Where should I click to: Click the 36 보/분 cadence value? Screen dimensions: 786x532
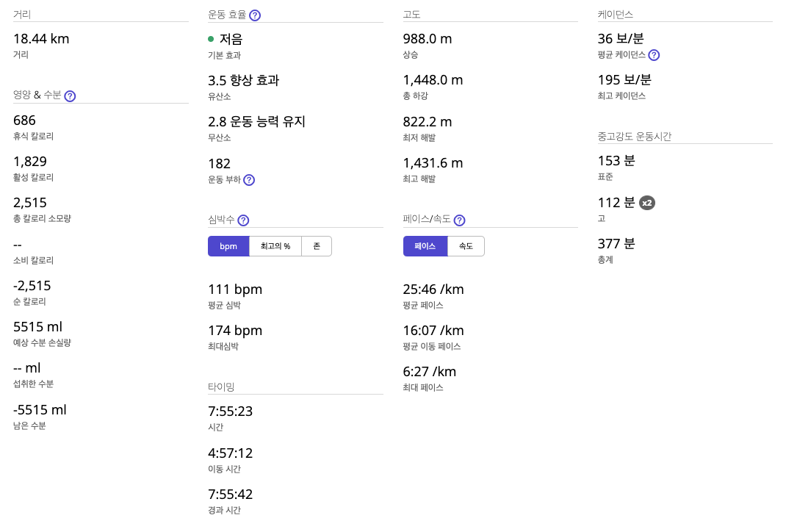[x=622, y=38]
